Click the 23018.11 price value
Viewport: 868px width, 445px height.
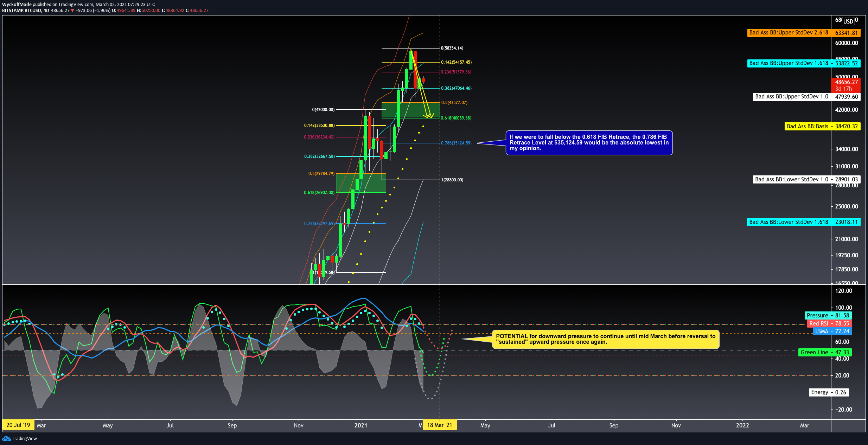[x=846, y=222]
